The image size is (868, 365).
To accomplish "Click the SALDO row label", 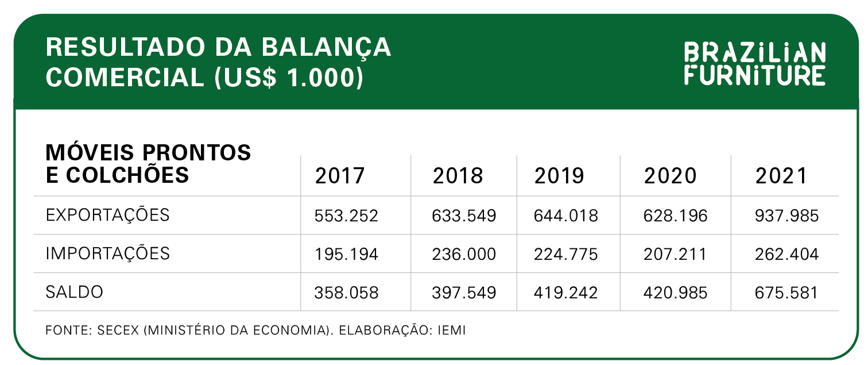I will click(75, 292).
